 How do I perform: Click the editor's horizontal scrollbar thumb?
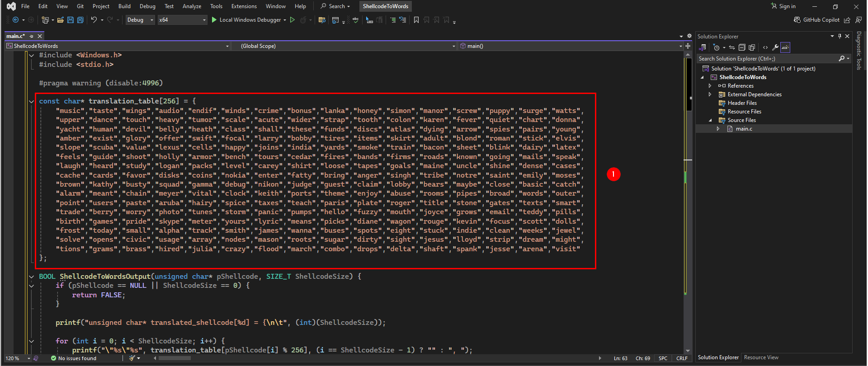(175, 358)
